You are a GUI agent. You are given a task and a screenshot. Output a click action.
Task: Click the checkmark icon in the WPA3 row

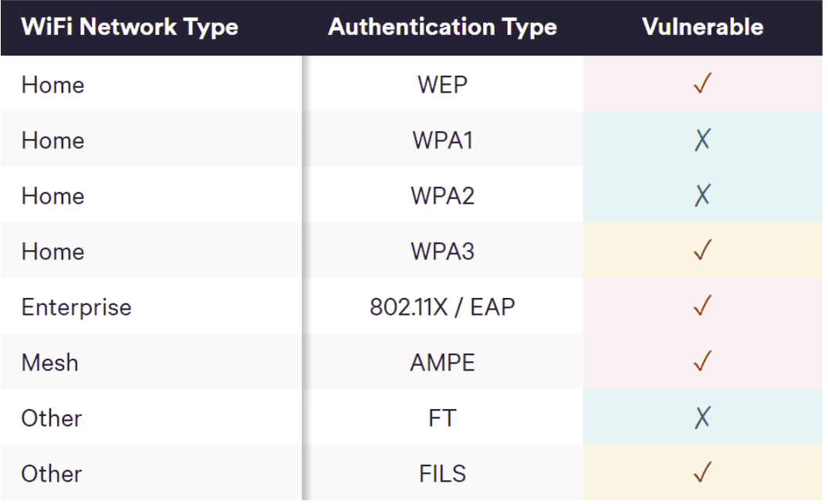[x=702, y=251]
